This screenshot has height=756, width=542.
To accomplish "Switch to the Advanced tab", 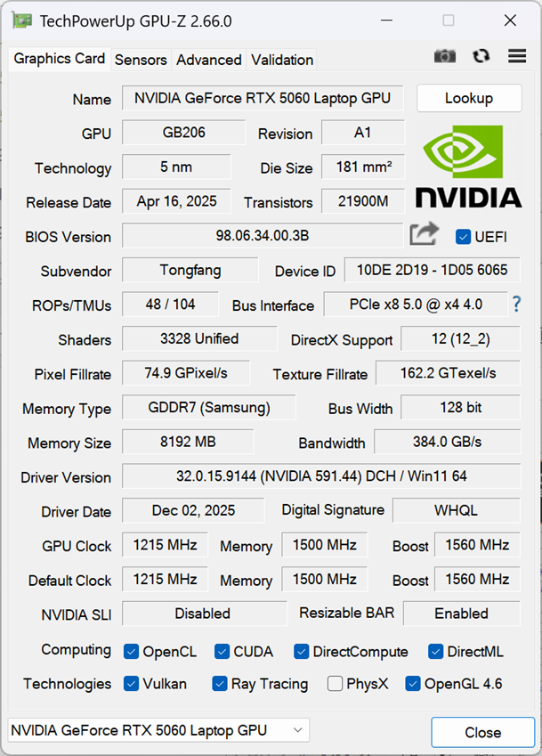I will coord(208,60).
